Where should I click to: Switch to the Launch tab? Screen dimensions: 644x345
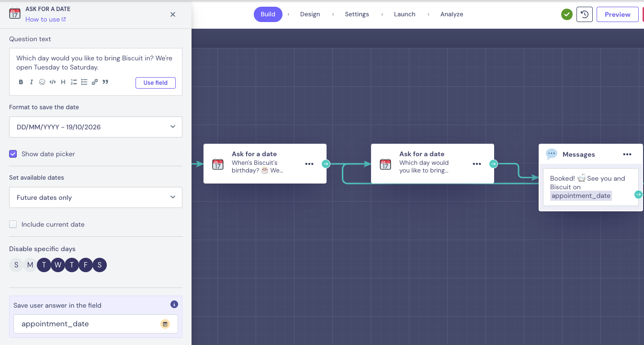(x=405, y=14)
